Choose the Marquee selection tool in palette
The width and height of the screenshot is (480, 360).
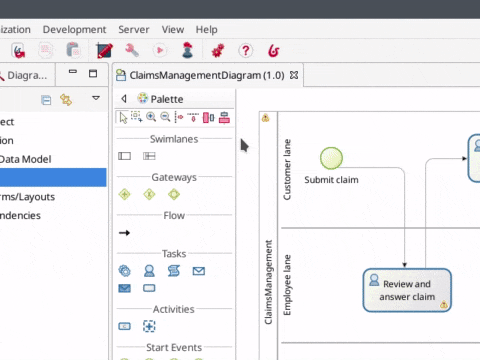(x=136, y=117)
